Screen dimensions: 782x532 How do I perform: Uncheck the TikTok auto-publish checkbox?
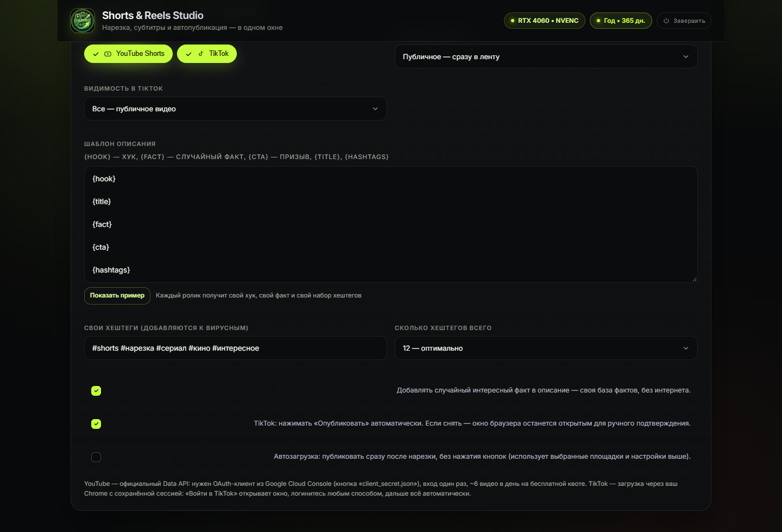(x=96, y=424)
